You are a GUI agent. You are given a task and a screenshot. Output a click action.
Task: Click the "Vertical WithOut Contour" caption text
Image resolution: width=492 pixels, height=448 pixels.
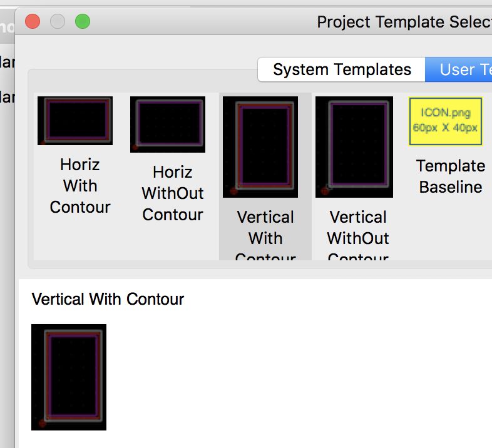tap(358, 235)
